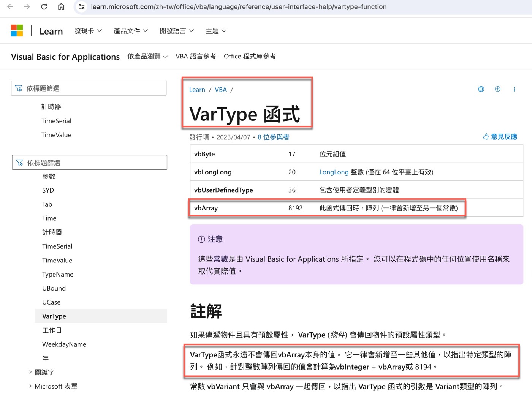Click the Learn breadcrumb link
Viewport: 532px width, 395px height.
(197, 90)
